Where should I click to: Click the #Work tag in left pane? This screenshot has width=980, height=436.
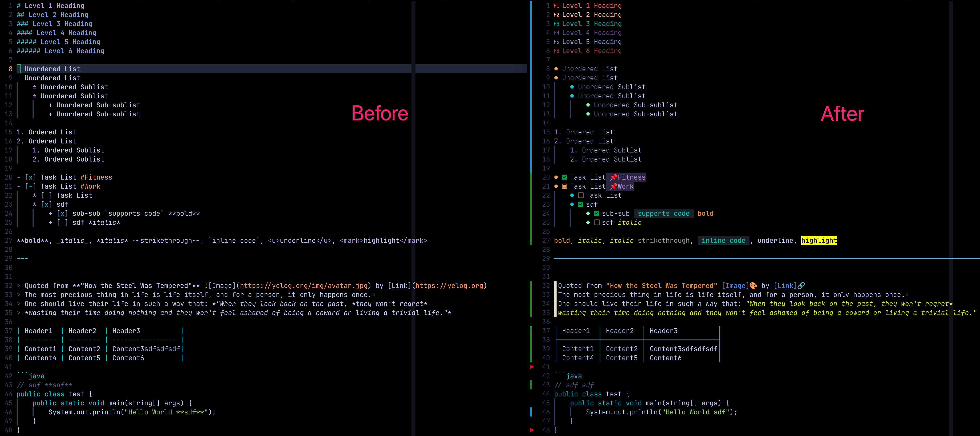click(x=90, y=186)
